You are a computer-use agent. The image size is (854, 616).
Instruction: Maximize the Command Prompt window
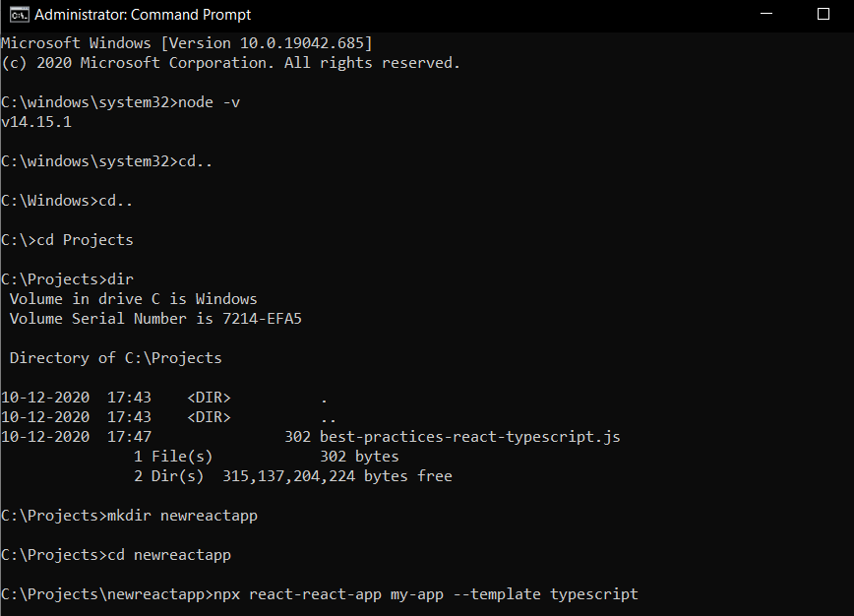[x=823, y=15]
